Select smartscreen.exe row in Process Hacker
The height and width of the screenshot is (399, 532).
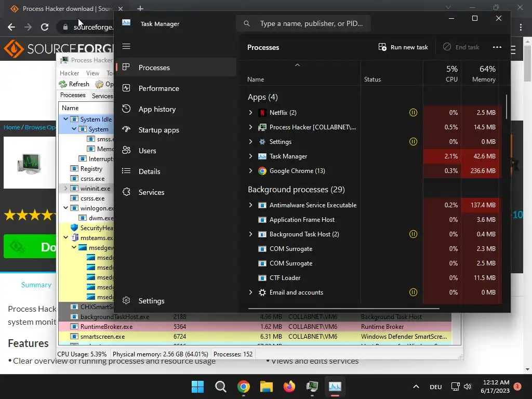coord(255,336)
